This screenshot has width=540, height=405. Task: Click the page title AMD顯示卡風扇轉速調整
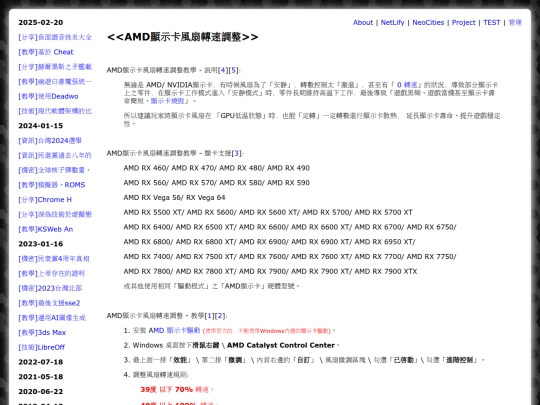[183, 37]
